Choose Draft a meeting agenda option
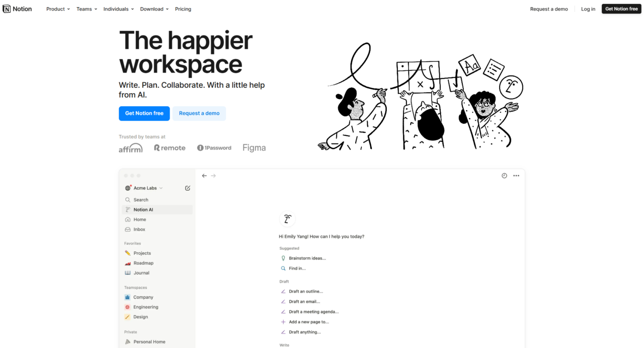Screen dimensions: 644x348 314,312
